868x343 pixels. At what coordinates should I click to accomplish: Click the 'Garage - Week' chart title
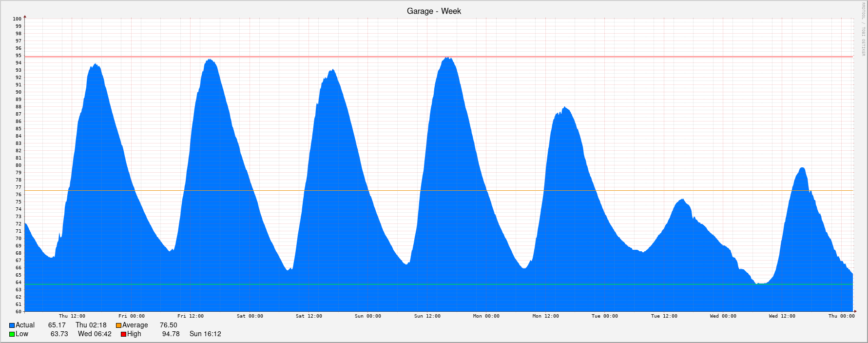coord(434,11)
